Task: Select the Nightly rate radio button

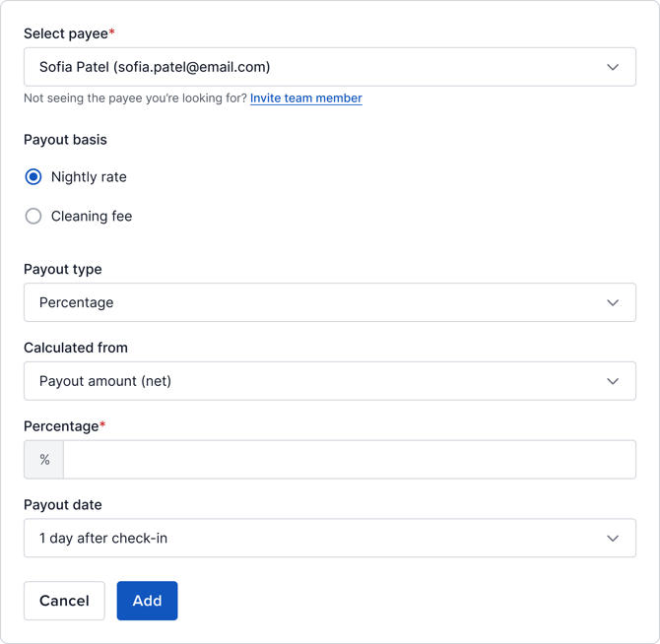Action: 33,177
